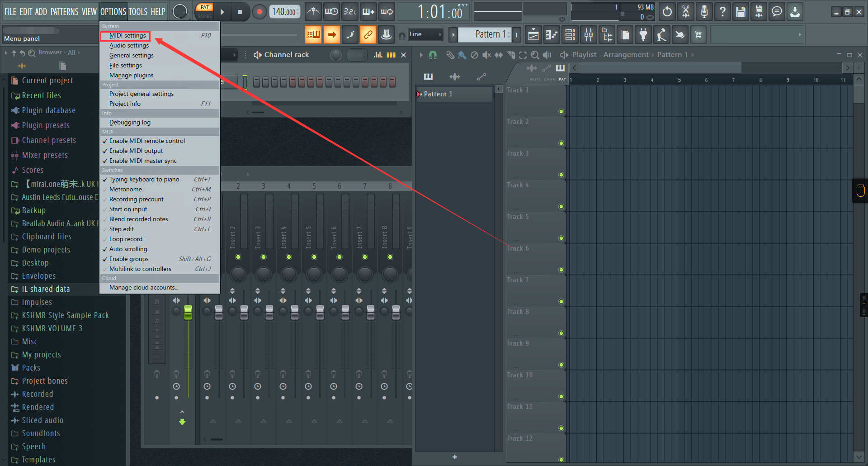Click the main pitch knob
868x466 pixels.
180,12
